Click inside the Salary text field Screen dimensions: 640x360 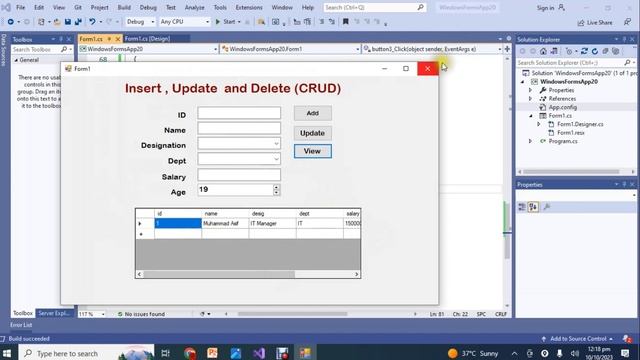[x=239, y=175]
